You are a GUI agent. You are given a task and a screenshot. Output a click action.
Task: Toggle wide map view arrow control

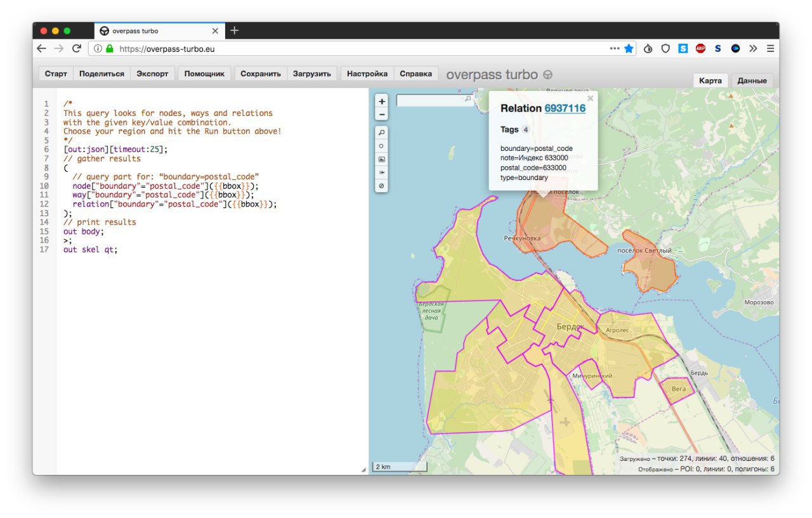[x=382, y=172]
